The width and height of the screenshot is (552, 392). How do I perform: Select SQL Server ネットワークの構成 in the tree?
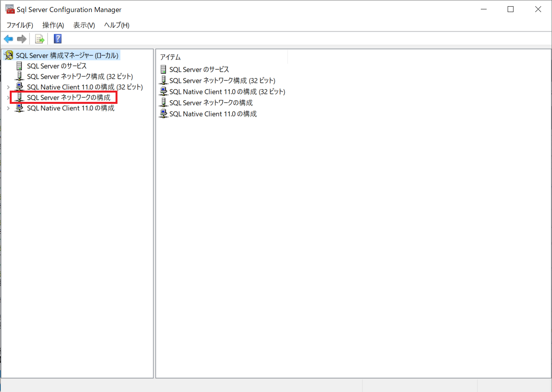point(68,97)
